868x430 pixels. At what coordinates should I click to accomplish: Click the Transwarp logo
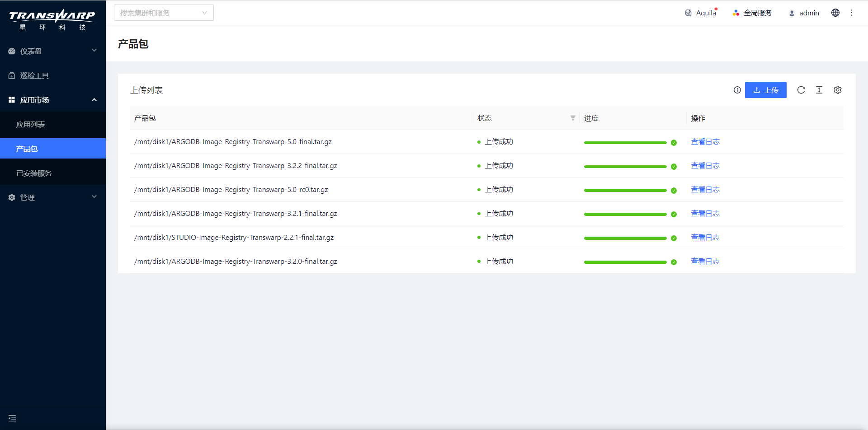(x=52, y=19)
